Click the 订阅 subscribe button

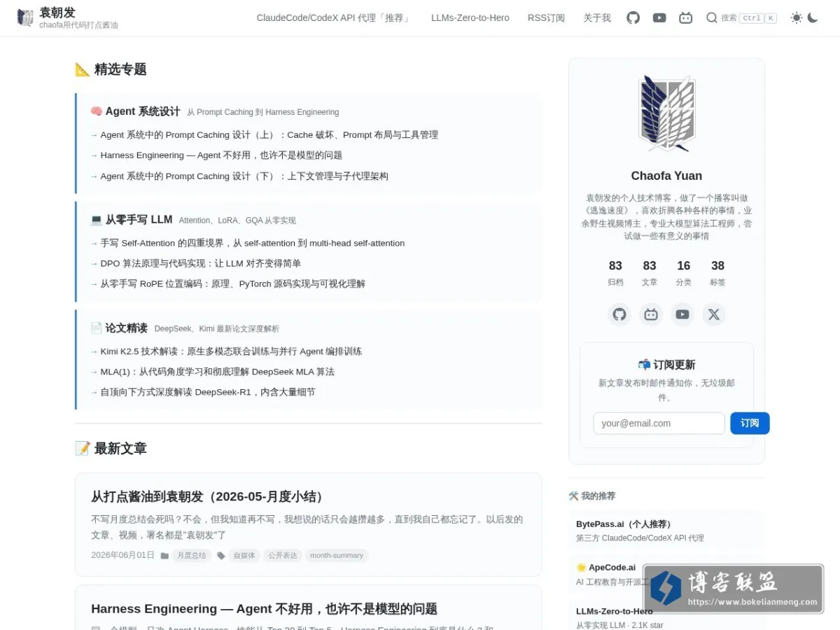[x=750, y=423]
